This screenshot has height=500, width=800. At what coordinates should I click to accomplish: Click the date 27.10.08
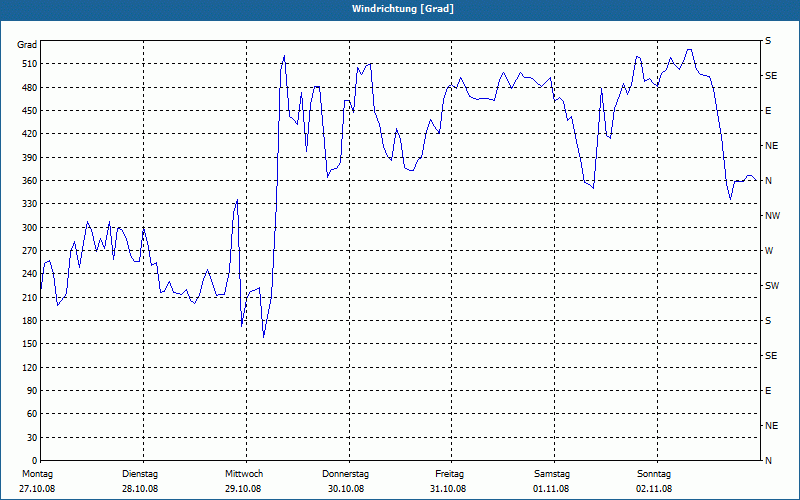[x=37, y=489]
